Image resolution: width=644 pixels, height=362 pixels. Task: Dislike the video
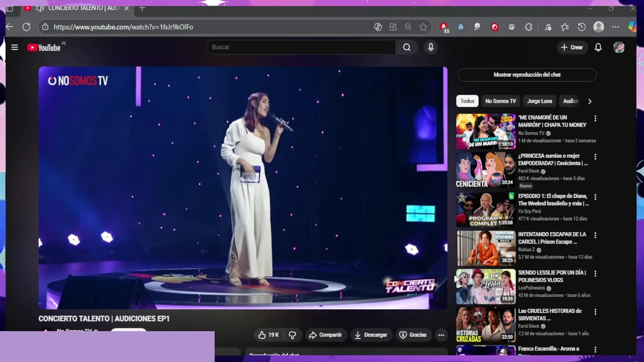(292, 335)
